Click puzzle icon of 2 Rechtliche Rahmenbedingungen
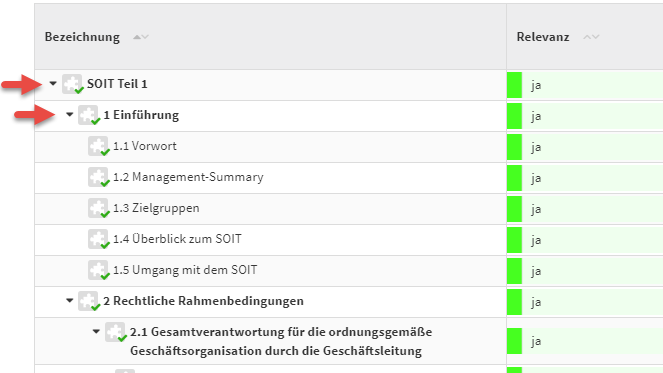 point(89,301)
